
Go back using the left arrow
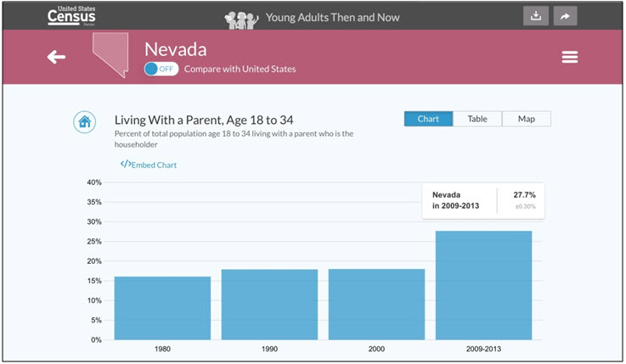(x=56, y=57)
